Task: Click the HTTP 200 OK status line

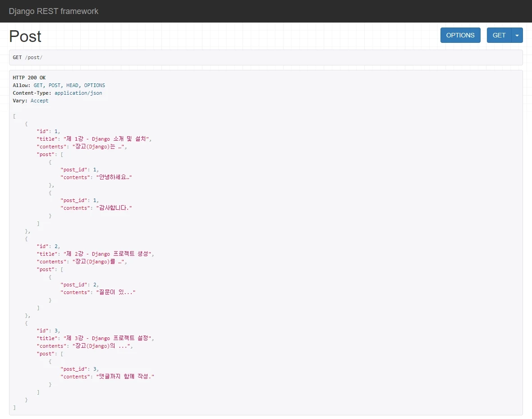Action: (29, 78)
